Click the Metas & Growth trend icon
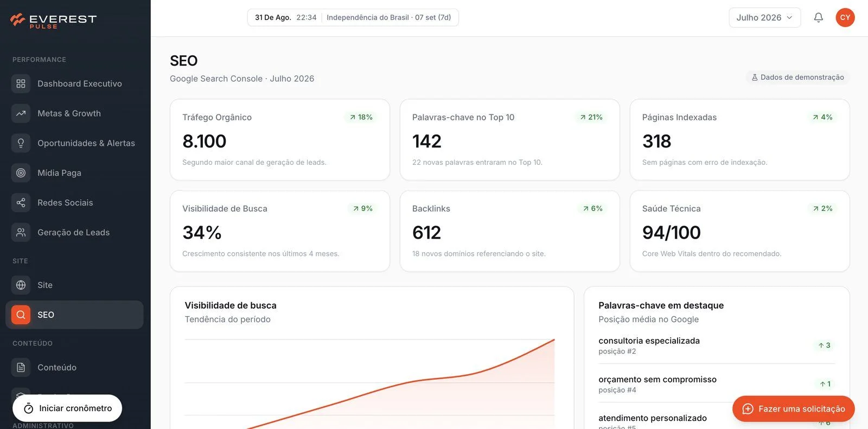This screenshot has width=868, height=429. coord(21,113)
